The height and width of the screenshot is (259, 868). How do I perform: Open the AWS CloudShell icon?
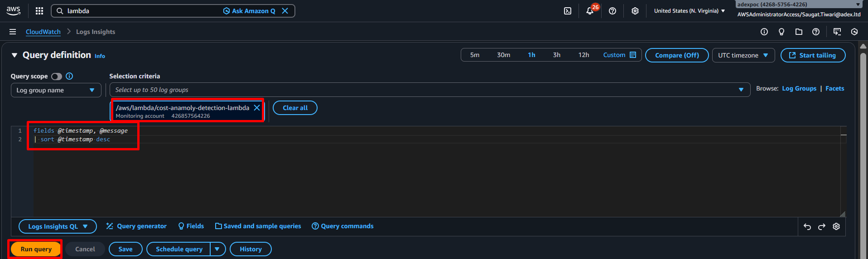pos(567,11)
